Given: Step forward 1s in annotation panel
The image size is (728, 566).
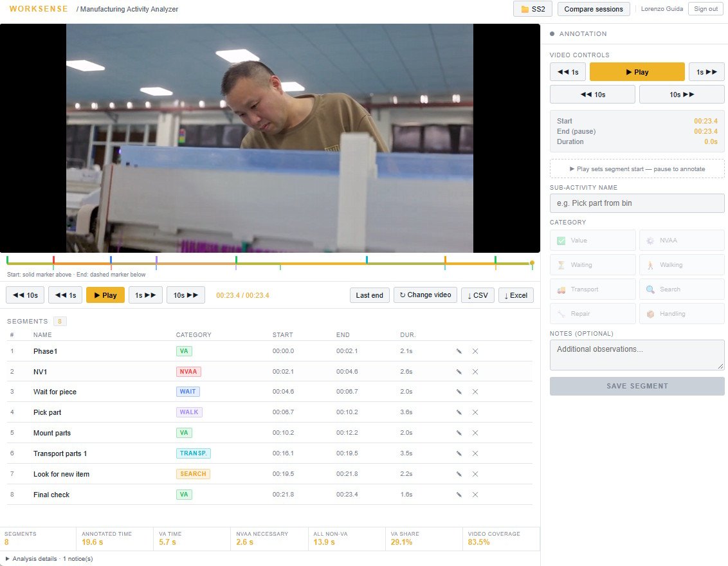Looking at the screenshot, I should click(x=706, y=72).
